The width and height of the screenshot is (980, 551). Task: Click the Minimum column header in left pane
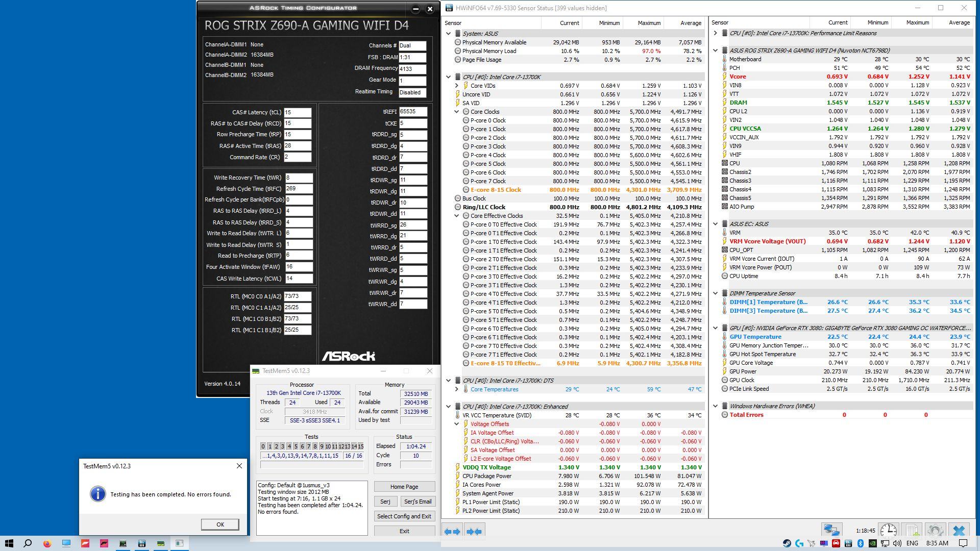pos(603,23)
